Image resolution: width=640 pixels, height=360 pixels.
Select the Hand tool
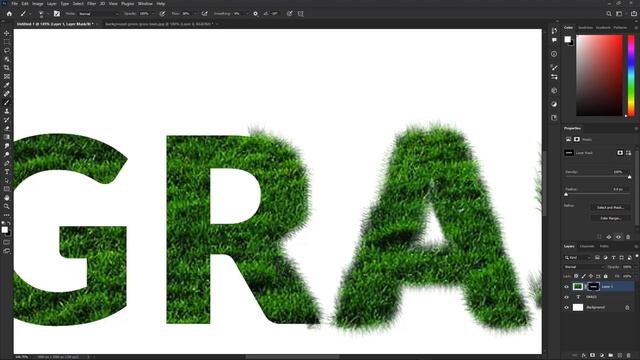tap(7, 198)
